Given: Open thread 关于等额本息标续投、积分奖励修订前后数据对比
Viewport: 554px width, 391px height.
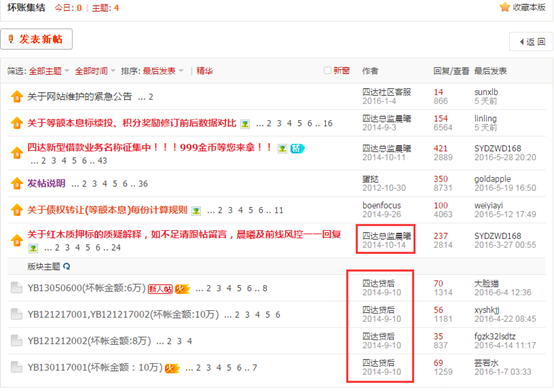Looking at the screenshot, I should pyautogui.click(x=132, y=123).
